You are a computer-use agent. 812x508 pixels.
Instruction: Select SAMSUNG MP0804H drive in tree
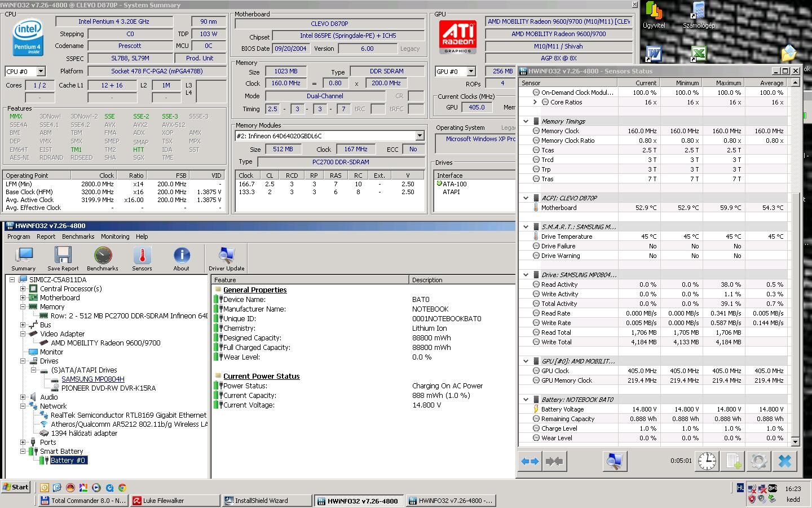93,379
